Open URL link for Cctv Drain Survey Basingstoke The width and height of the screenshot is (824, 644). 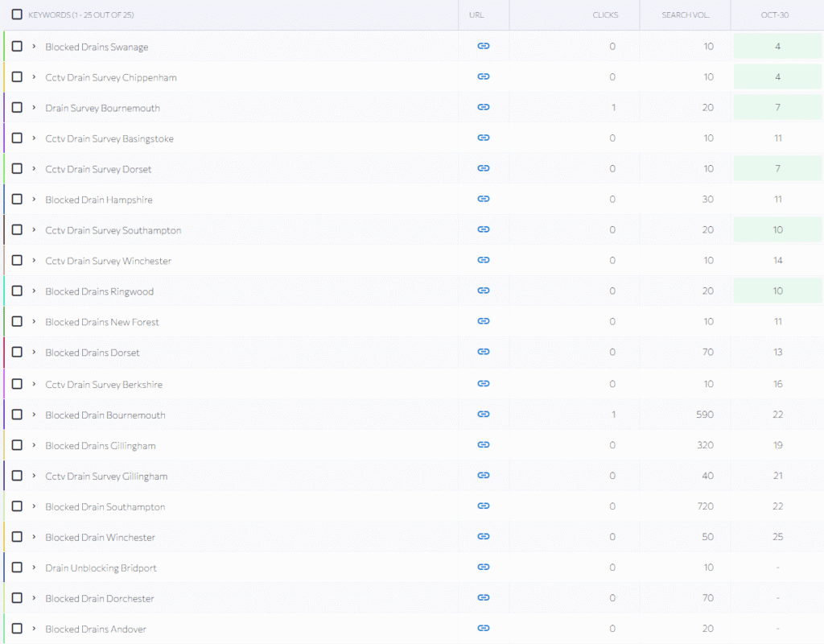[484, 138]
